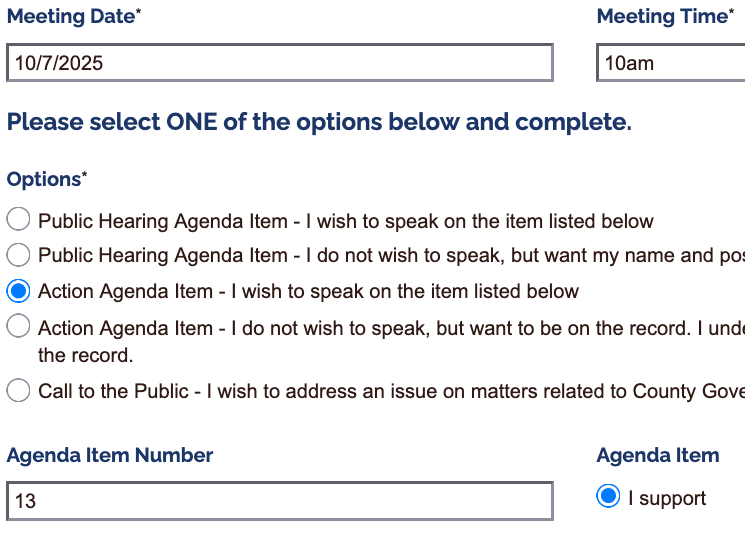This screenshot has width=745, height=534.
Task: Click the 'Please select ONE of the options' heading
Action: click(x=319, y=123)
